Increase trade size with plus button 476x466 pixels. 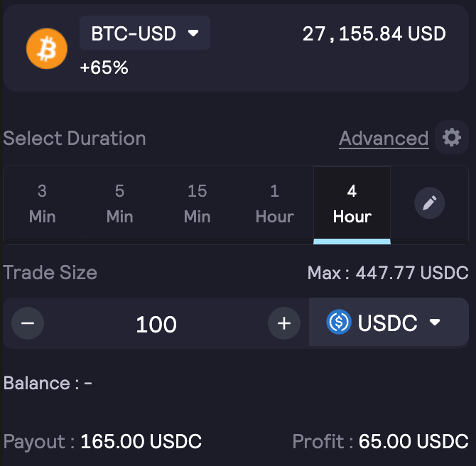[x=284, y=324]
